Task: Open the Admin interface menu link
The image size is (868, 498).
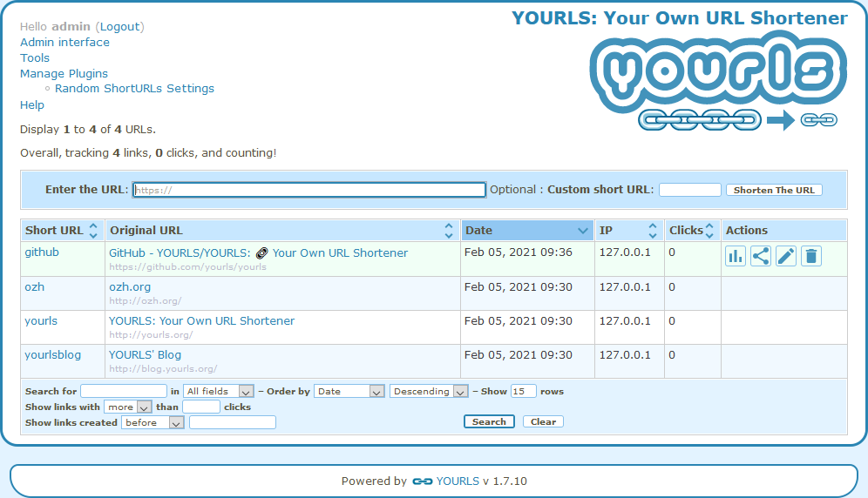Action: click(x=64, y=42)
